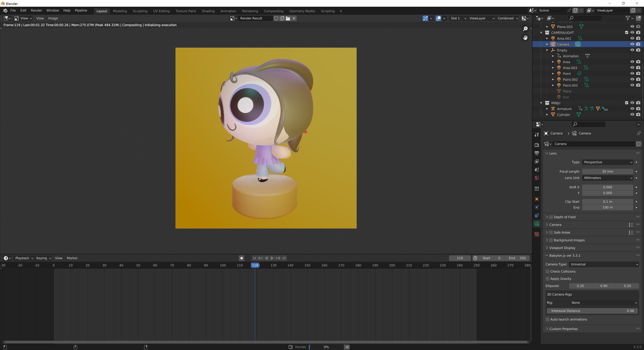Jump to the end frame using the playback control
Viewport: 644px width, 350px height.
(284, 258)
